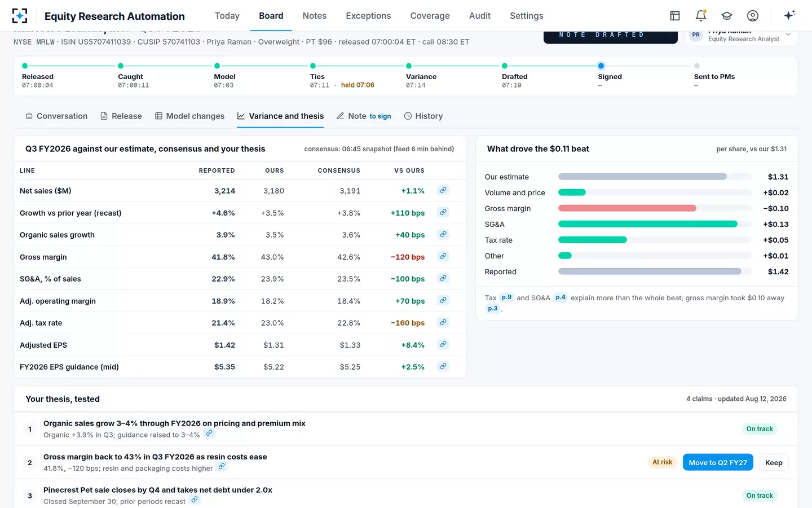This screenshot has height=508, width=812.
Task: Open source link for resin costs thesis claim
Action: 222,467
